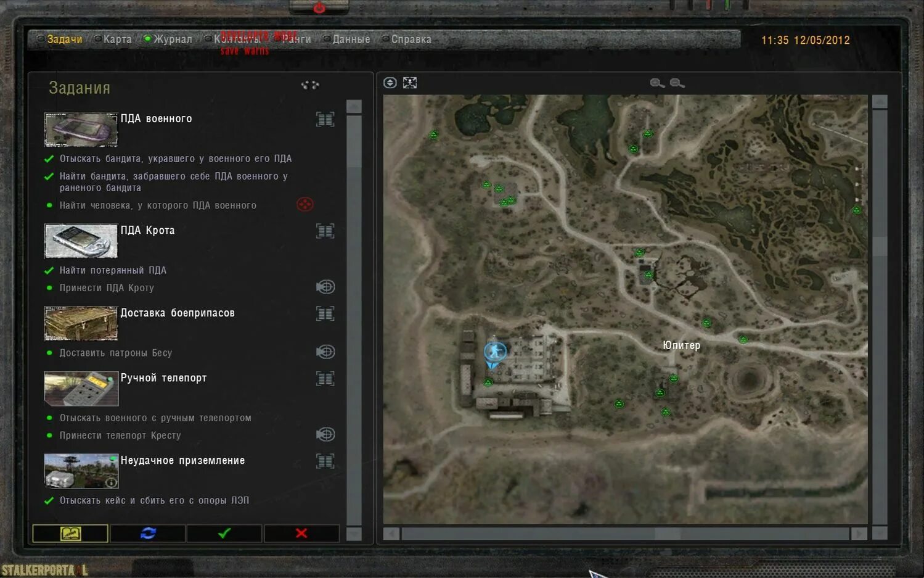Expand details for the 'ПДА Крота' task

pyautogui.click(x=325, y=231)
